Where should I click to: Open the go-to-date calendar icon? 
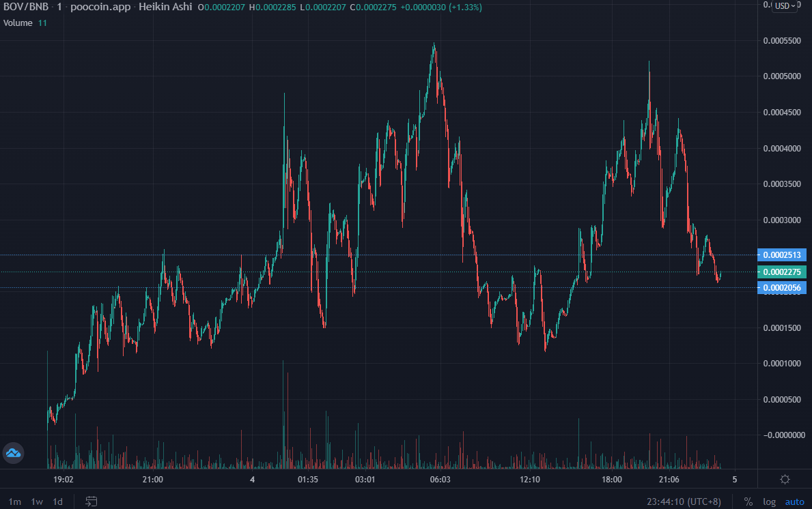coord(91,501)
